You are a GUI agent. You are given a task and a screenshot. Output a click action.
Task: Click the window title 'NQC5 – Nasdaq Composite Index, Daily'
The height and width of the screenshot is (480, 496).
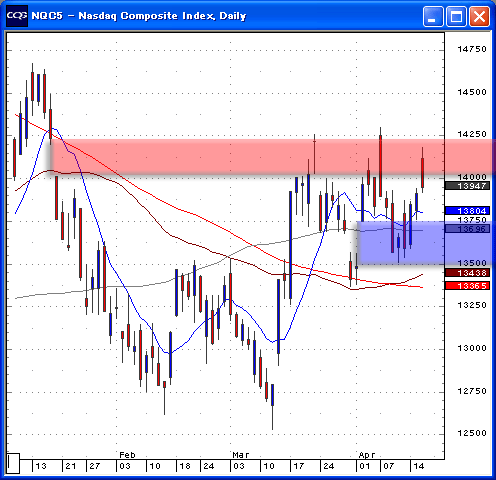(138, 16)
